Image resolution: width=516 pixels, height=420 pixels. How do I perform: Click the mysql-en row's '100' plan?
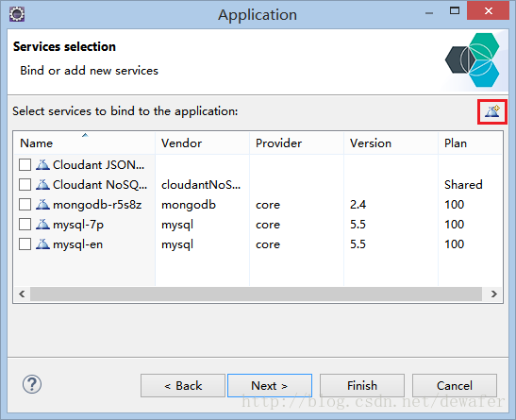tap(454, 244)
